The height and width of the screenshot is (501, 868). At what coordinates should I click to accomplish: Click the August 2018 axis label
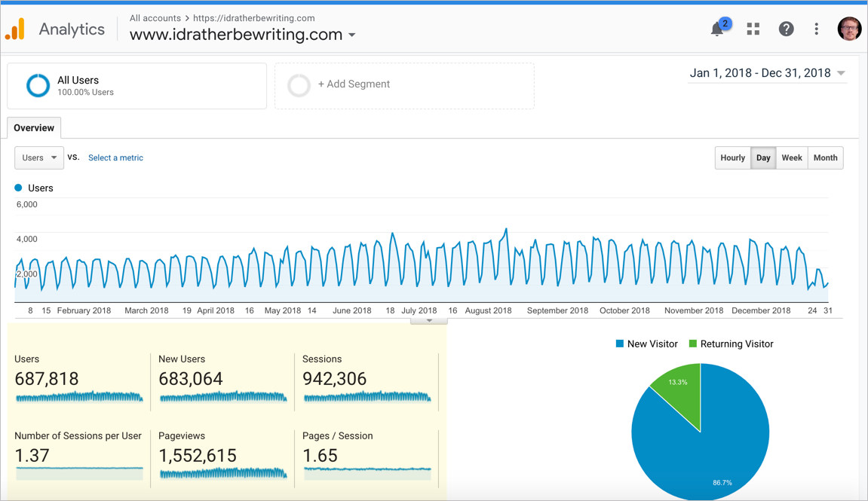tap(488, 311)
